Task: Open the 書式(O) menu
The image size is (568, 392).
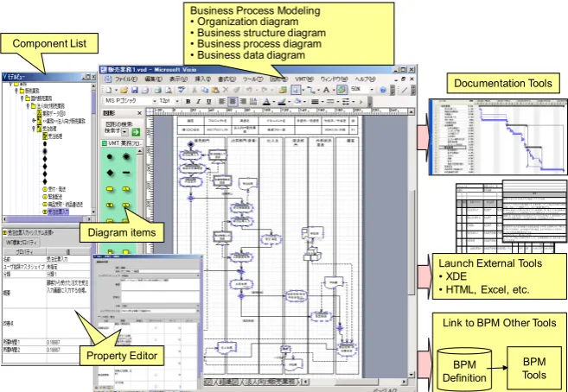Action: pos(227,79)
